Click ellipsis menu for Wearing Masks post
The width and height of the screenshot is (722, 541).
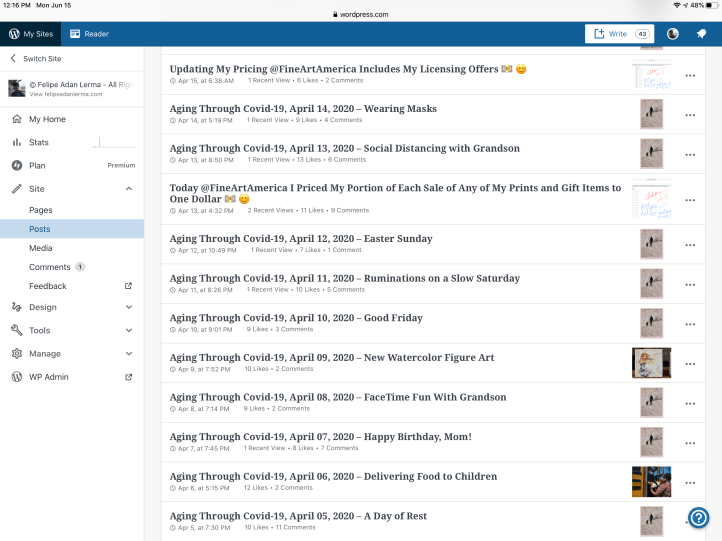pyautogui.click(x=690, y=115)
